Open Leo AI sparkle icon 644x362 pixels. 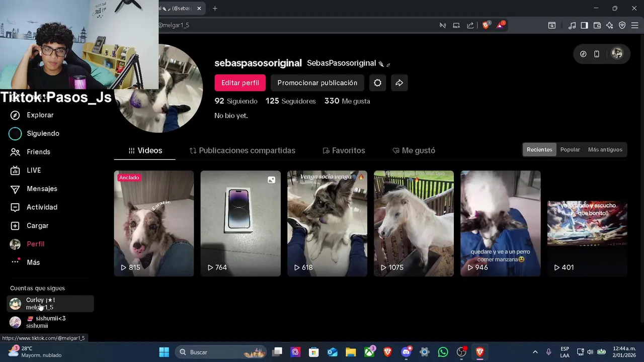[610, 25]
